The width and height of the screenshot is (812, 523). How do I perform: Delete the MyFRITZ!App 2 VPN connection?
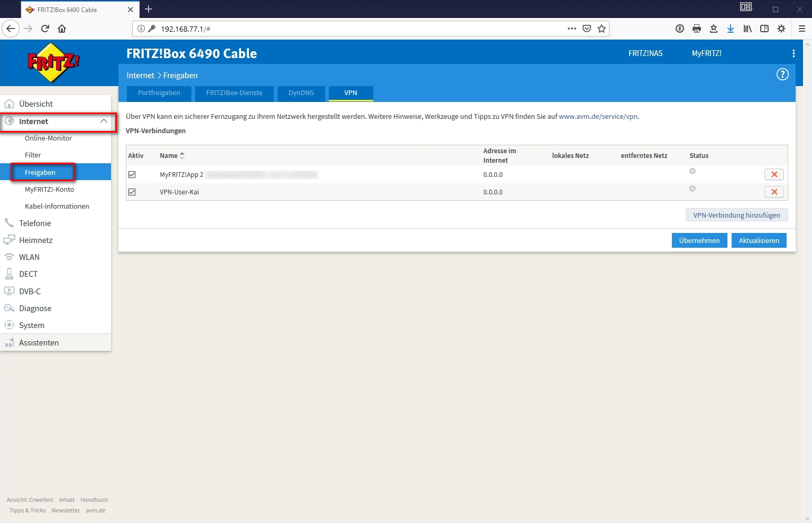pyautogui.click(x=774, y=174)
